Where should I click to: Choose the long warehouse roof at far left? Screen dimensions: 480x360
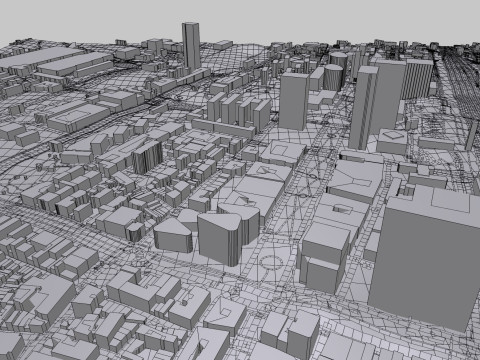[x=40, y=57]
